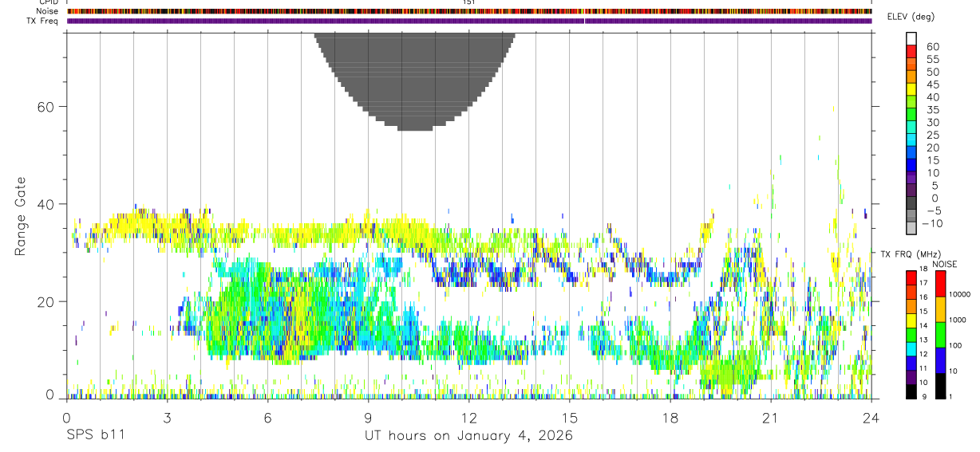
Task: Click the 'TX Freq' strip label
Action: click(43, 21)
